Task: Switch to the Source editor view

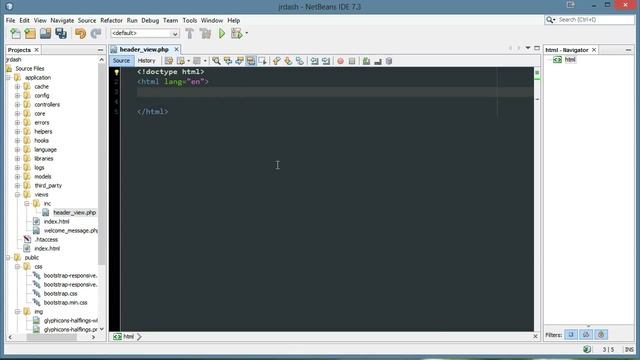Action: 121,61
